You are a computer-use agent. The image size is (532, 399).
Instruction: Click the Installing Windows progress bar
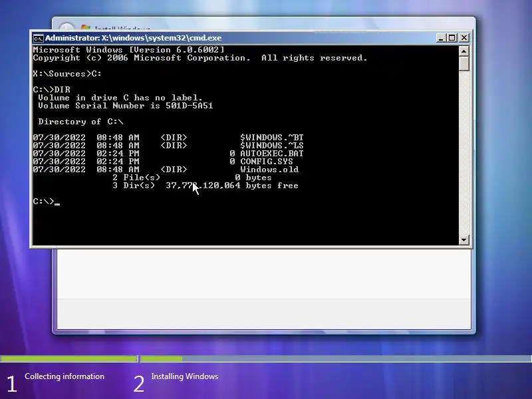tap(336, 358)
